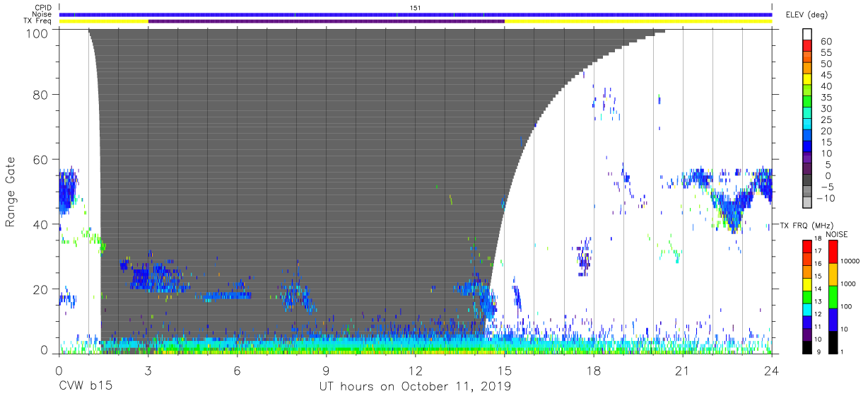The width and height of the screenshot is (868, 401).
Task: Click the yellow TX Freq strip after hour 15
Action: pyautogui.click(x=638, y=21)
